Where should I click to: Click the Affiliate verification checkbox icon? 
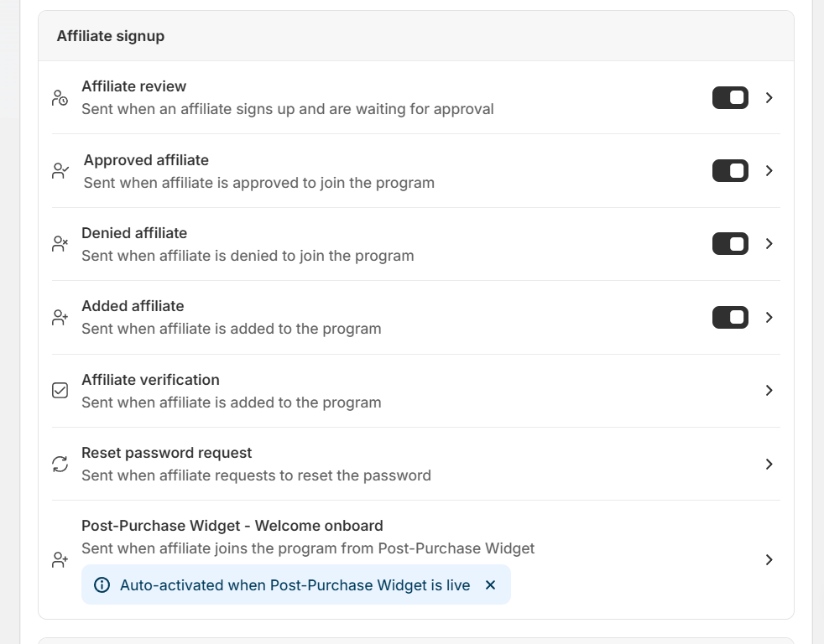pos(60,391)
